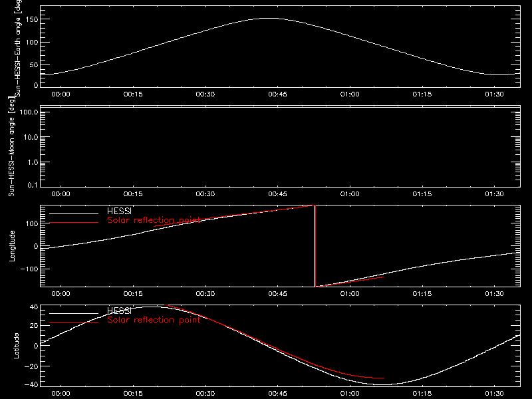Click the -20 tick on Latitude axis
532x399 pixels.
coord(31,366)
